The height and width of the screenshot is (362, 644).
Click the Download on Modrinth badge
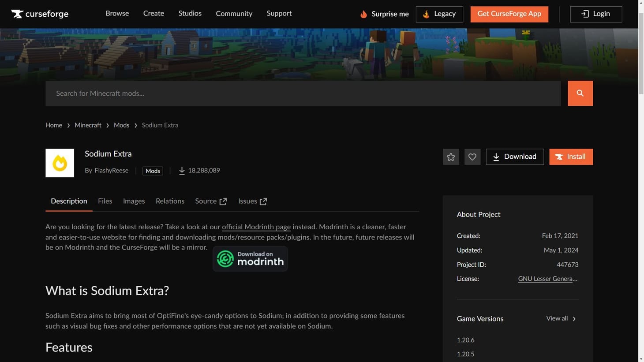(250, 258)
